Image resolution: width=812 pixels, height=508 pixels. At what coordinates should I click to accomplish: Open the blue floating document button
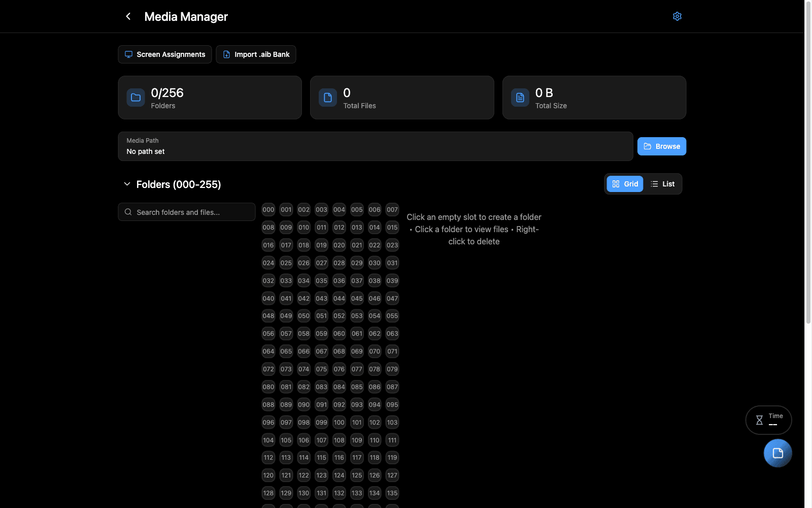coord(777,453)
